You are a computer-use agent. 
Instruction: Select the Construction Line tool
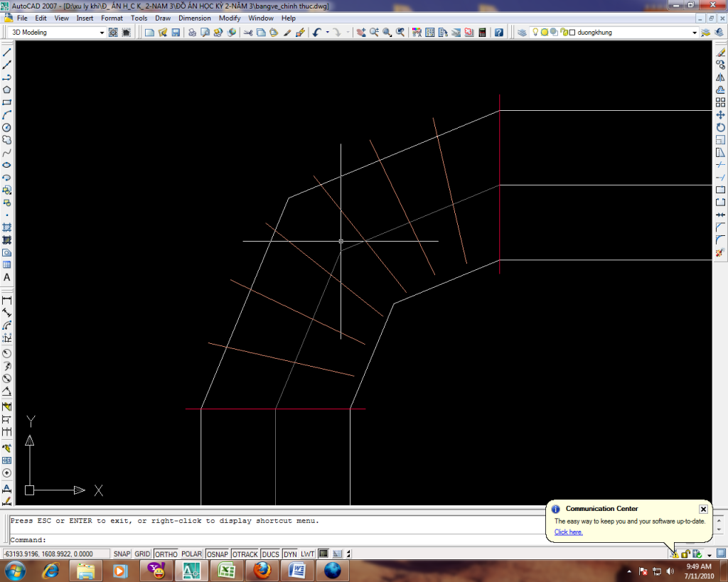pyautogui.click(x=6, y=65)
